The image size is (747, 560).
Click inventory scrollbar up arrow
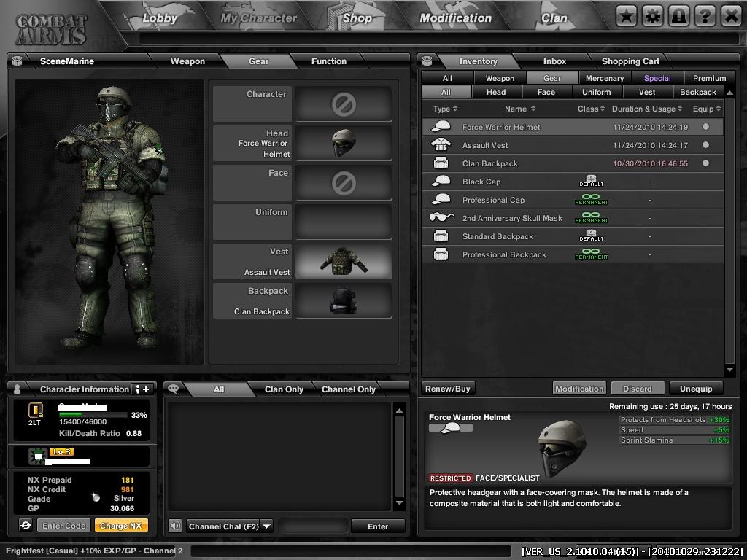[x=729, y=93]
